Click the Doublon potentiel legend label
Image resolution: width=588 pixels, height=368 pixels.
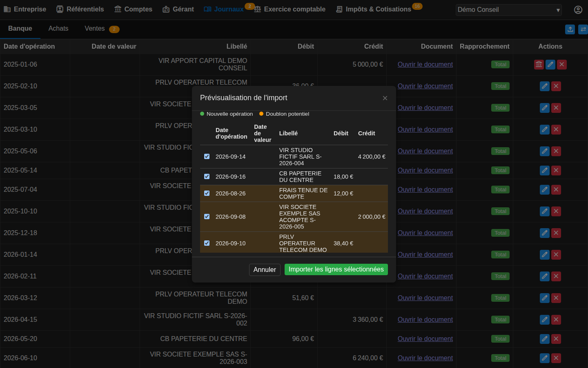[x=287, y=114]
